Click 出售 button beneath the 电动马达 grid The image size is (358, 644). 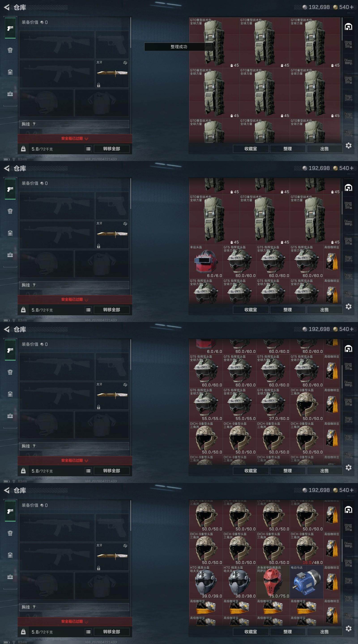point(324,632)
